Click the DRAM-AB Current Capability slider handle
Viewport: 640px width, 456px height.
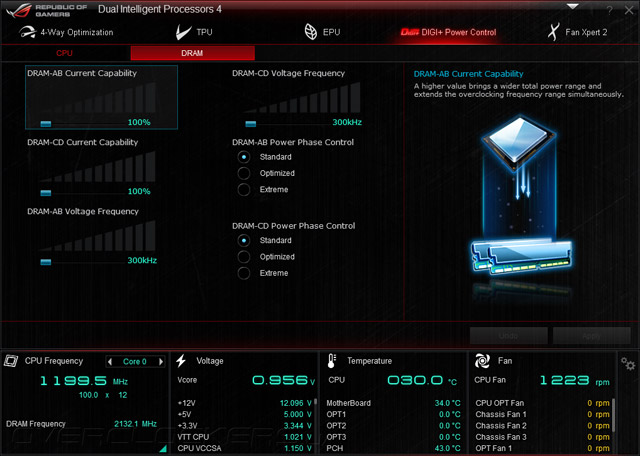46,124
